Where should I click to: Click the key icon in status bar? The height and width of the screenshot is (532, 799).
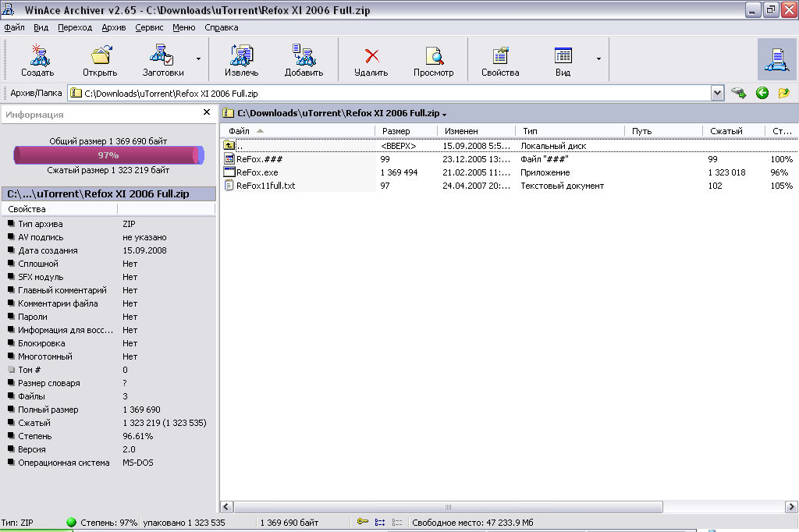point(362,522)
